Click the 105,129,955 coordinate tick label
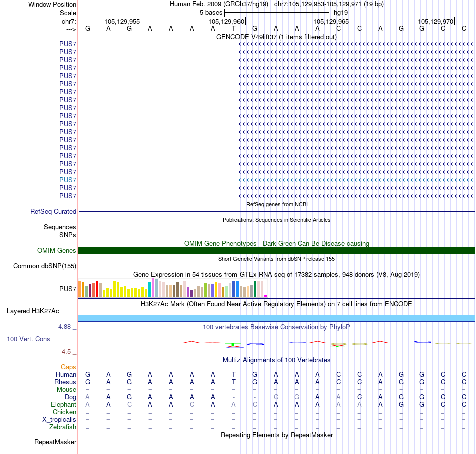476x454 pixels. coord(122,21)
